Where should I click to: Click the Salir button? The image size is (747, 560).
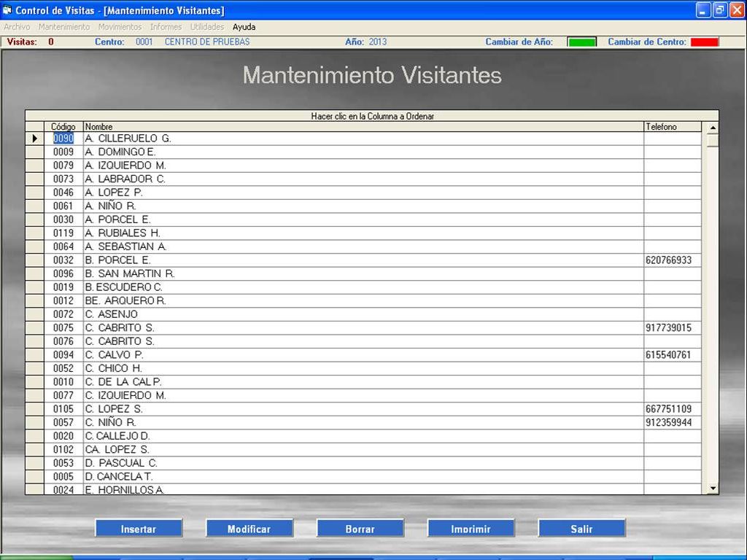click(x=581, y=529)
